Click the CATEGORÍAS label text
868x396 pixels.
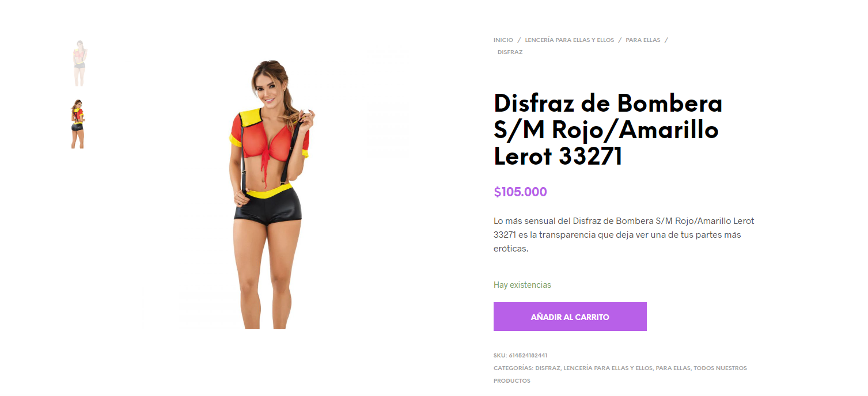[513, 368]
